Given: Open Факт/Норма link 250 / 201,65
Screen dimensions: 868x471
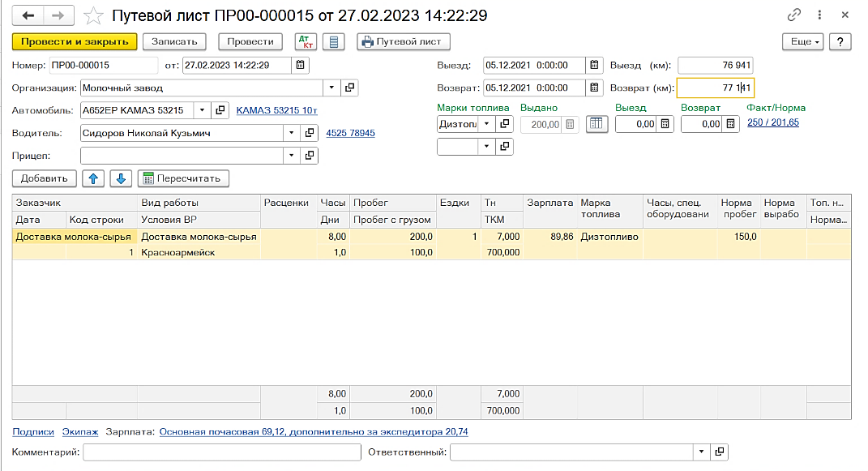Looking at the screenshot, I should (773, 123).
